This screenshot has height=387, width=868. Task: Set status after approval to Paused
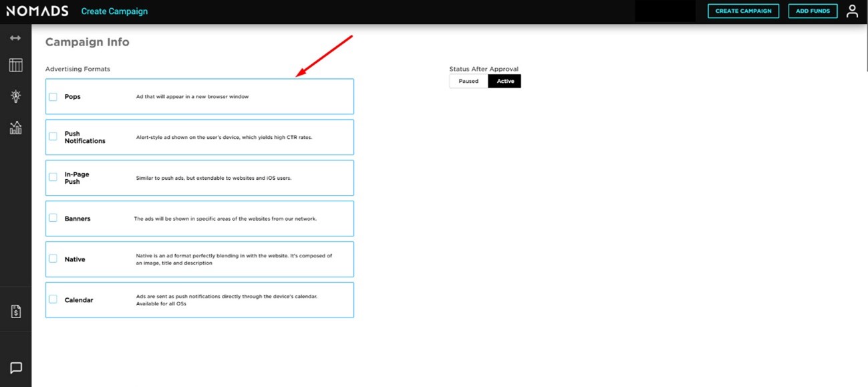click(468, 82)
